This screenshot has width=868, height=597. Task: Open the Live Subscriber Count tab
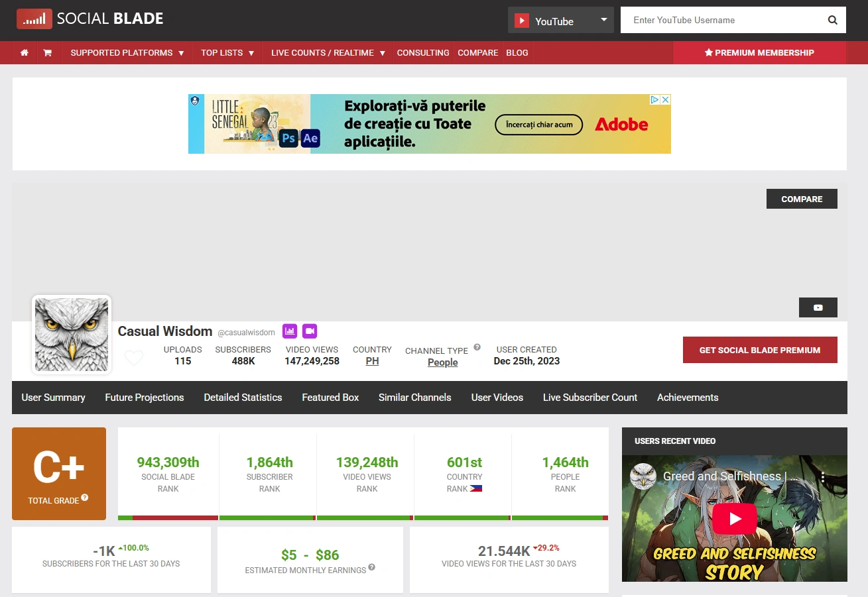[590, 398]
